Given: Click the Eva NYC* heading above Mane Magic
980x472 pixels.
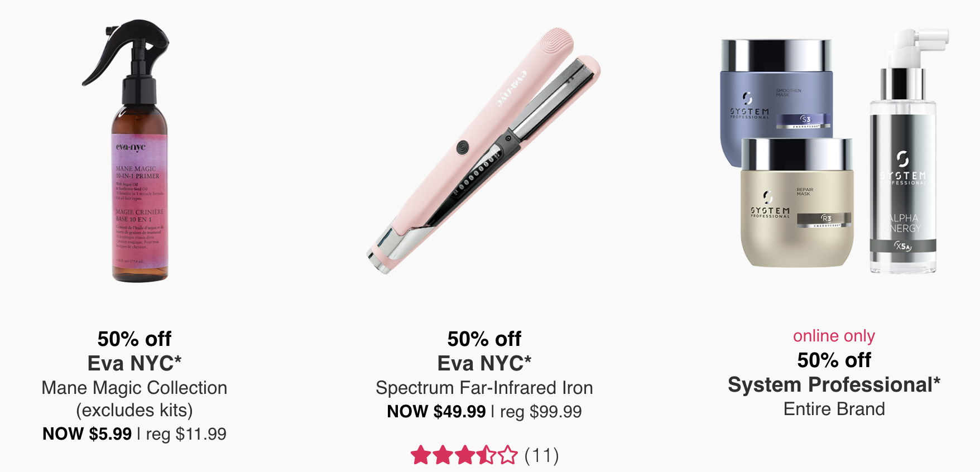Looking at the screenshot, I should pos(134,363).
